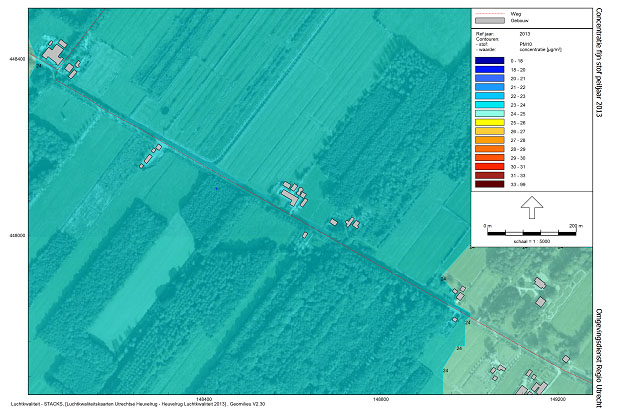
Task: Pick the 21 - 22 legend color swatch
Action: [x=490, y=87]
